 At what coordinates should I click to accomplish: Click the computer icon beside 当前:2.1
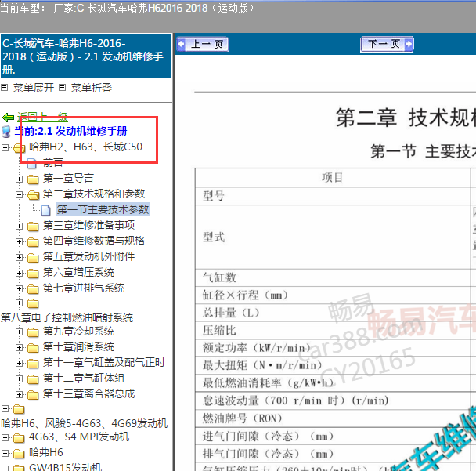6,132
